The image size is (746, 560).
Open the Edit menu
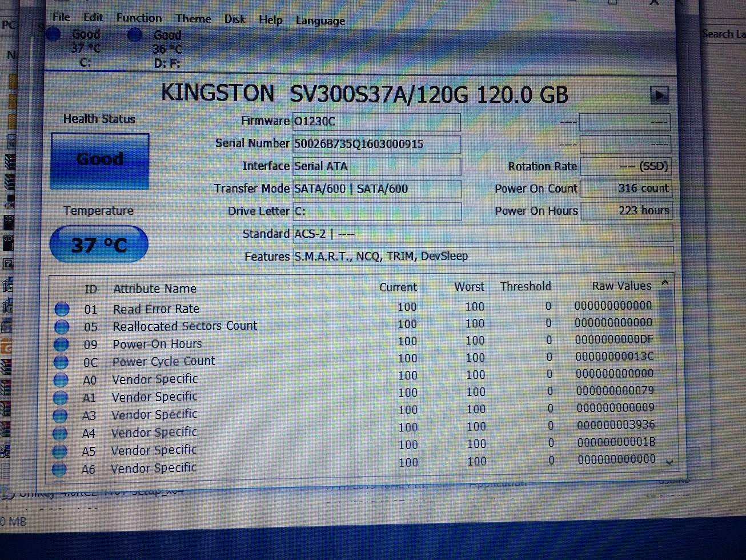(93, 17)
